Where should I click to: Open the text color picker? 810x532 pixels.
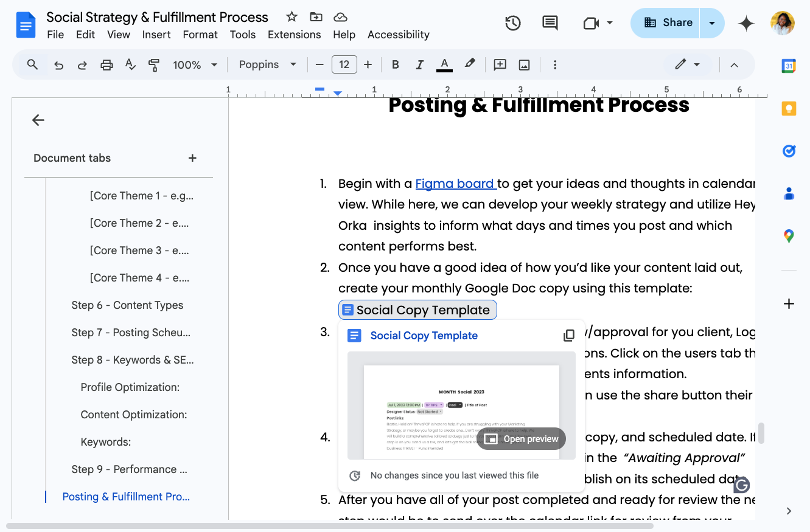pos(444,64)
